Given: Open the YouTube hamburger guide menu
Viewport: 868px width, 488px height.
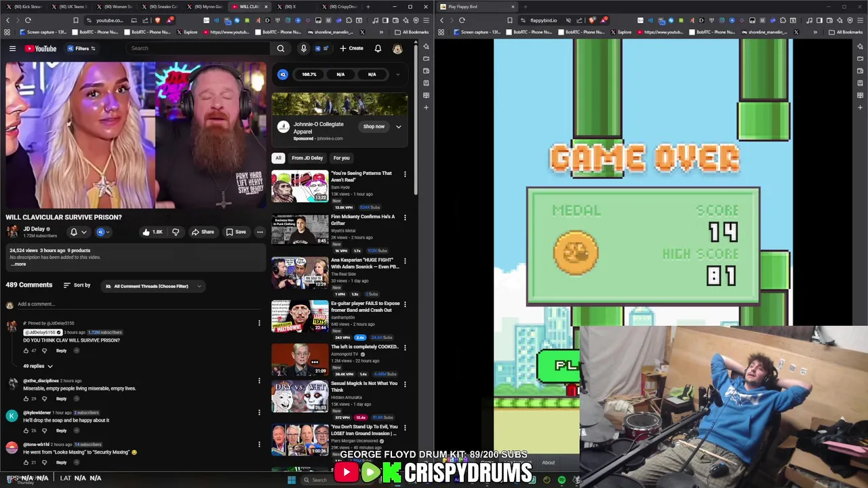Looking at the screenshot, I should 12,48.
